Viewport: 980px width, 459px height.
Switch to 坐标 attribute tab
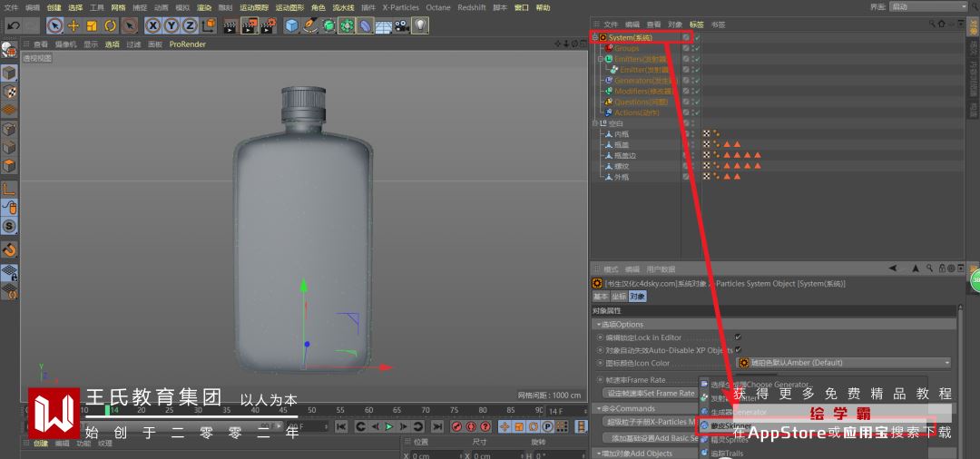[x=618, y=297]
